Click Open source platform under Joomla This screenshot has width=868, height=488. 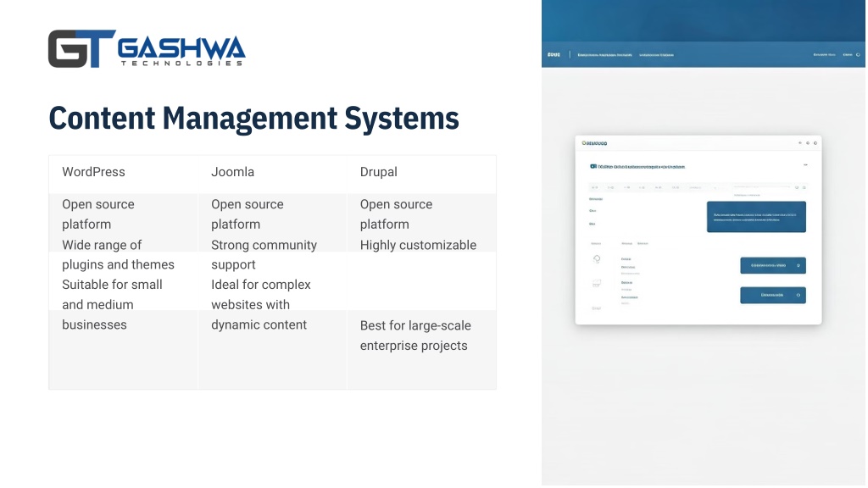coord(247,214)
